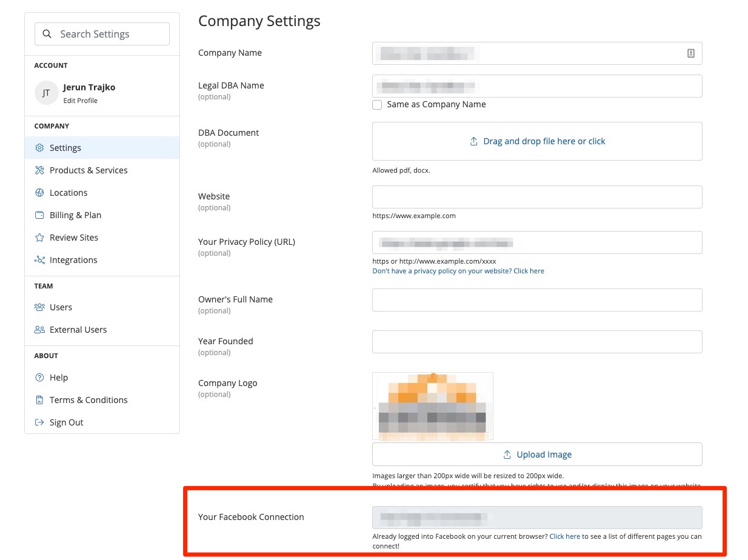Click Edit Profile under Jerun Trajko
This screenshot has height=560, width=748.
(x=80, y=101)
